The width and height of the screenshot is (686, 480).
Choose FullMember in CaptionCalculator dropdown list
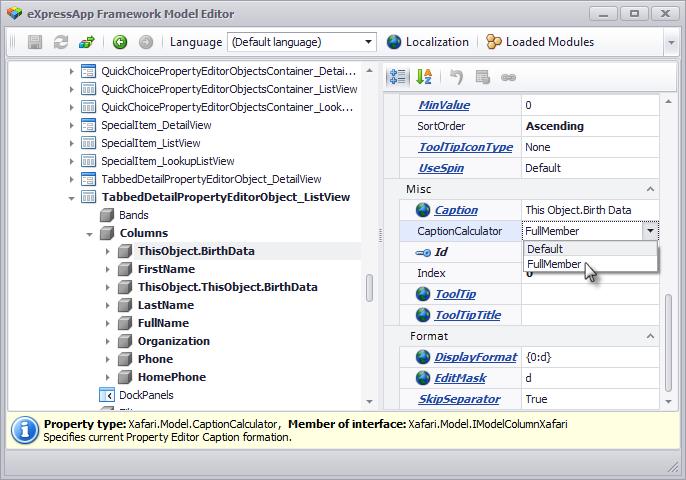[x=590, y=264]
